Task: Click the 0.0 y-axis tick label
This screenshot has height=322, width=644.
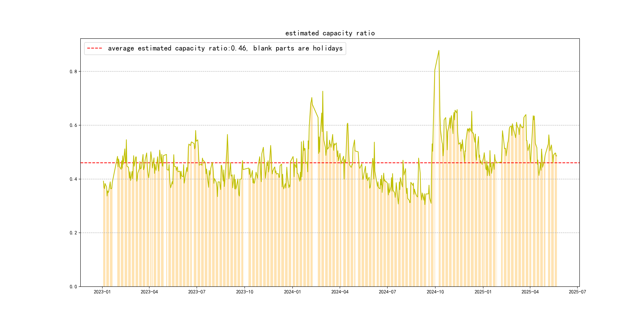Action: [x=73, y=286]
